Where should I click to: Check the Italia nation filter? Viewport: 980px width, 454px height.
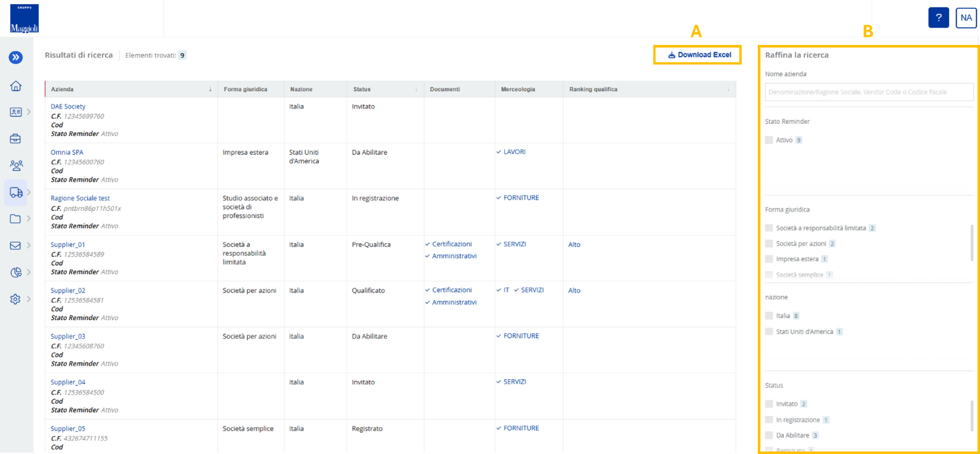click(769, 315)
